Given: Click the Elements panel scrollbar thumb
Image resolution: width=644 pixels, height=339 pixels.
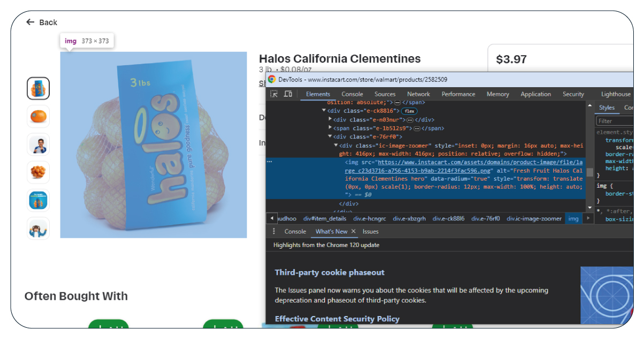Looking at the screenshot, I should coord(589,172).
